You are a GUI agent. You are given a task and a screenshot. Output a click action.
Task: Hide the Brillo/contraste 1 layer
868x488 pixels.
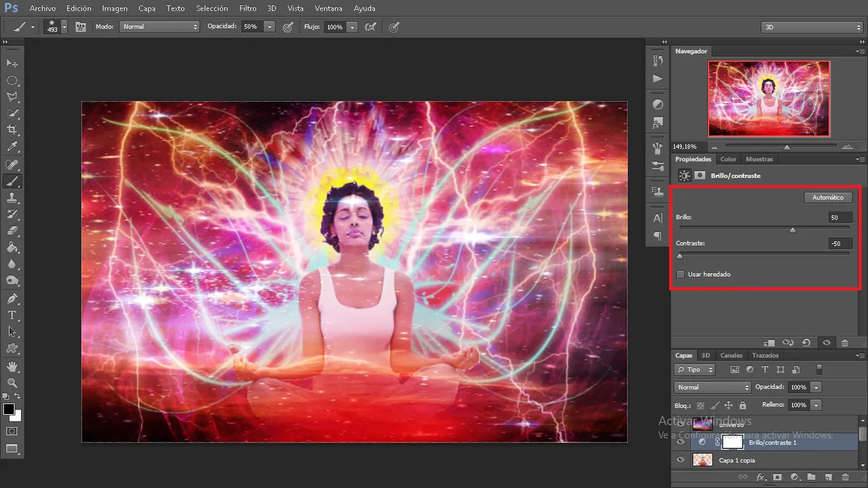(681, 443)
